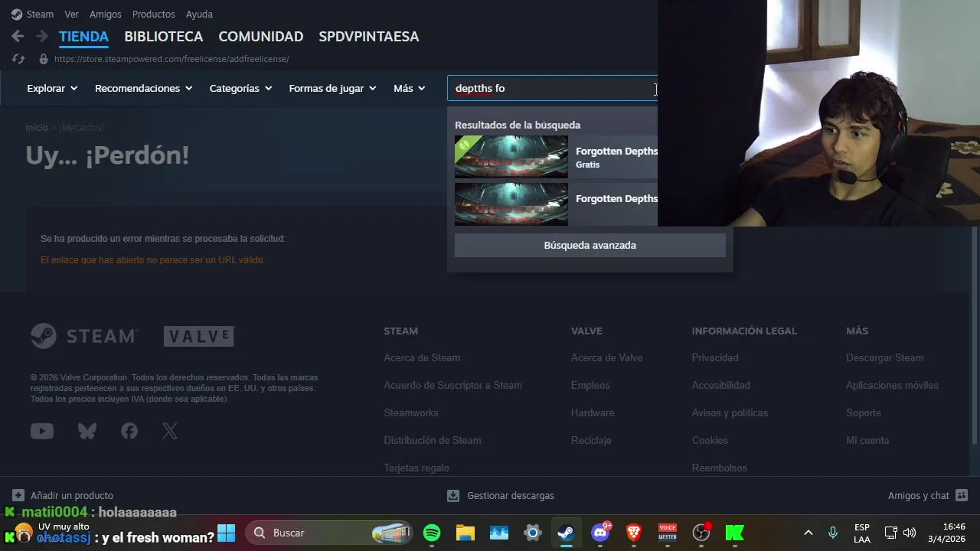Image resolution: width=980 pixels, height=551 pixels.
Task: Open the Productos menu
Action: 153,14
